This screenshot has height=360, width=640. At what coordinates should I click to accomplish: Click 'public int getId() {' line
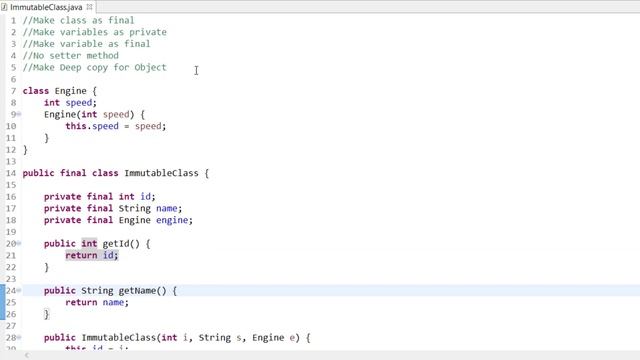click(x=97, y=244)
